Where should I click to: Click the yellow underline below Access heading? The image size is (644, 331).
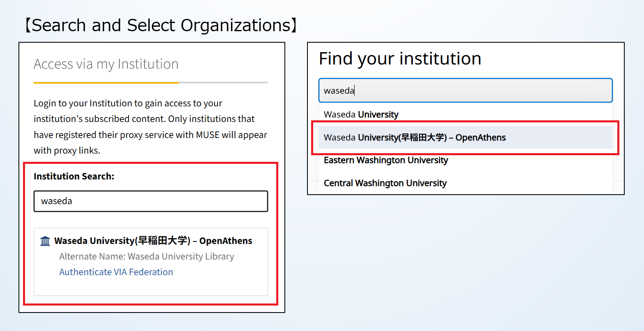point(106,83)
